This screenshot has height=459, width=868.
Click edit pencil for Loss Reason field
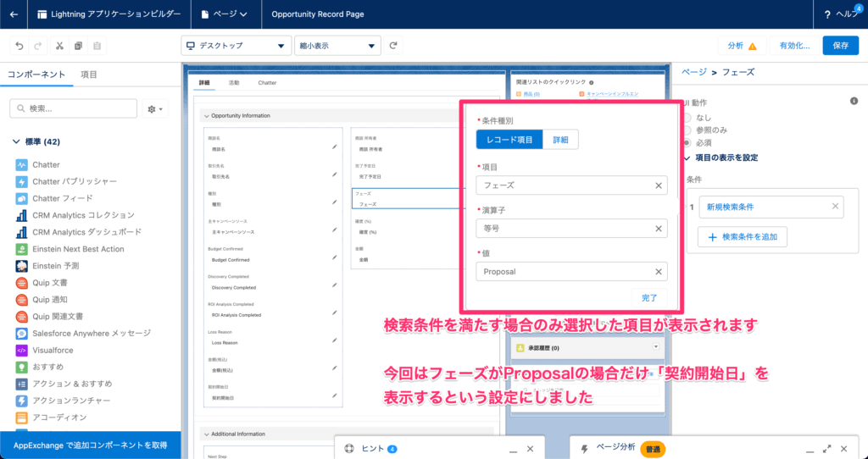click(334, 340)
